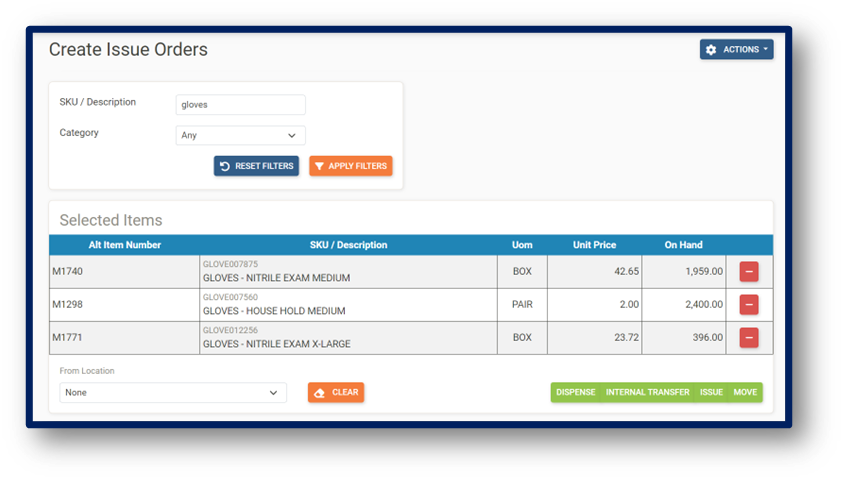The width and height of the screenshot is (844, 480).
Task: Remove the M1740 nitrile exam medium row
Action: pos(749,271)
